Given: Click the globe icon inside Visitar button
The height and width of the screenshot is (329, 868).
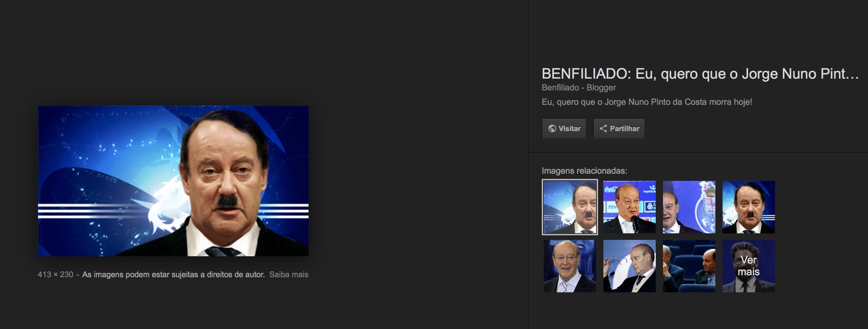Looking at the screenshot, I should 552,128.
